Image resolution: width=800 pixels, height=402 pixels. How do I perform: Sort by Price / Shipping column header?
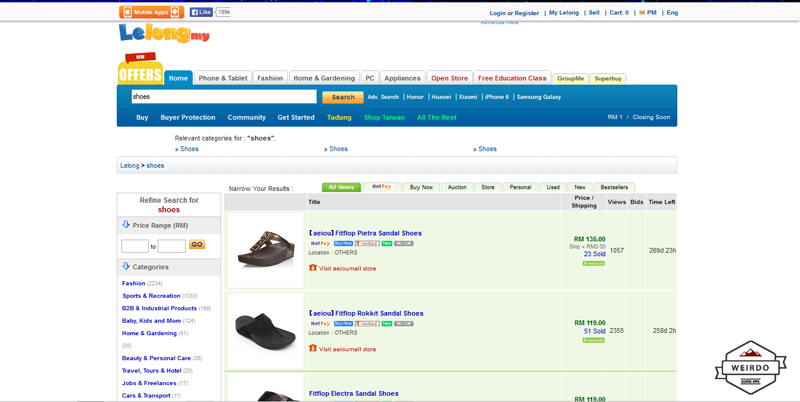(x=584, y=202)
